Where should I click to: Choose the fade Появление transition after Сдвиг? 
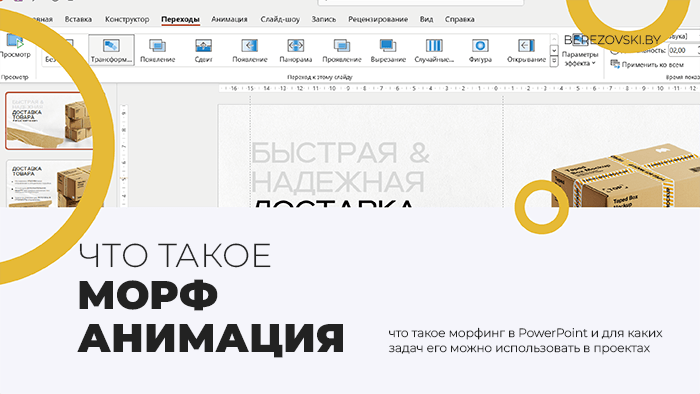[x=250, y=50]
